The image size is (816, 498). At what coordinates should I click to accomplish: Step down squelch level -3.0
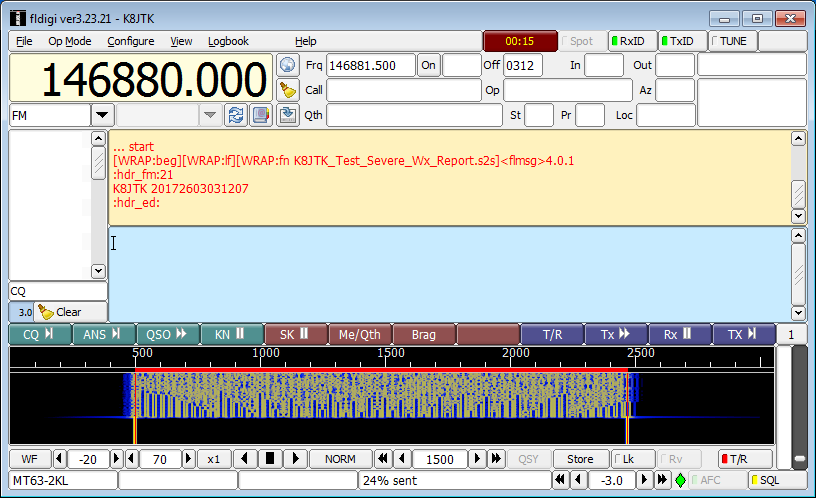click(578, 480)
